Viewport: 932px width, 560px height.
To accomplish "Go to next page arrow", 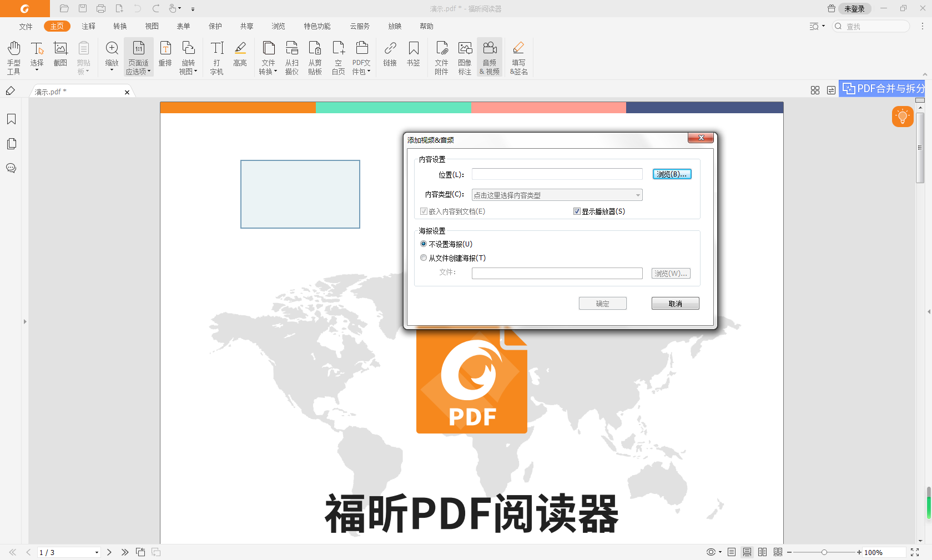I will [x=109, y=552].
